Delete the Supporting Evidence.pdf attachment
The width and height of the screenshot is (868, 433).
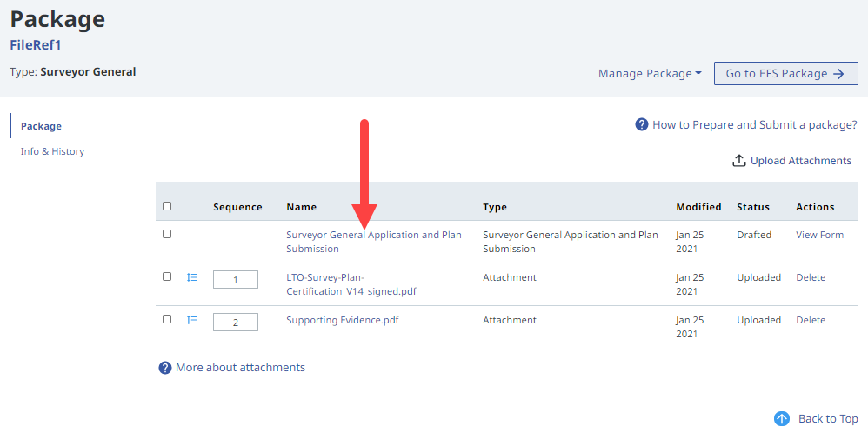tap(811, 320)
